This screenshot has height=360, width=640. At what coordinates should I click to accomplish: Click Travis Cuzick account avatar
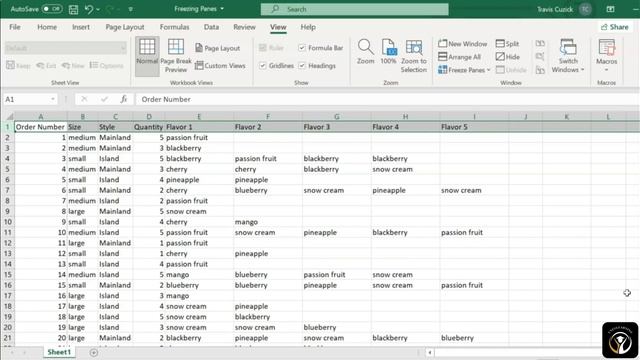[585, 9]
